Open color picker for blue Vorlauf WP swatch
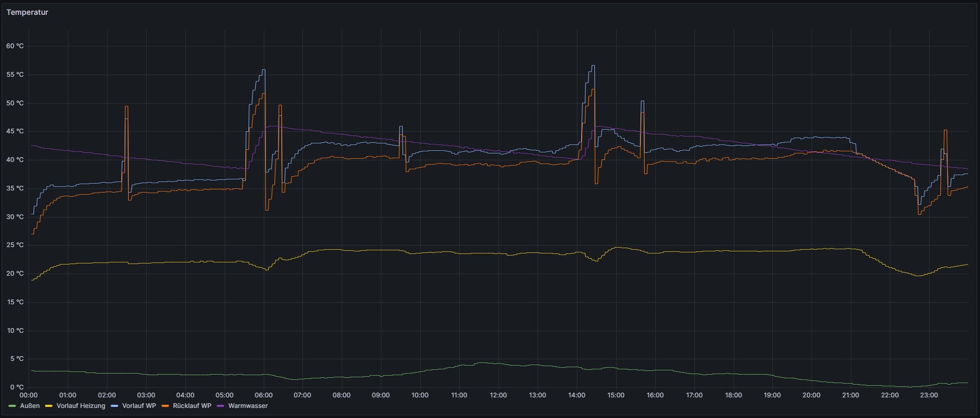 pos(115,406)
